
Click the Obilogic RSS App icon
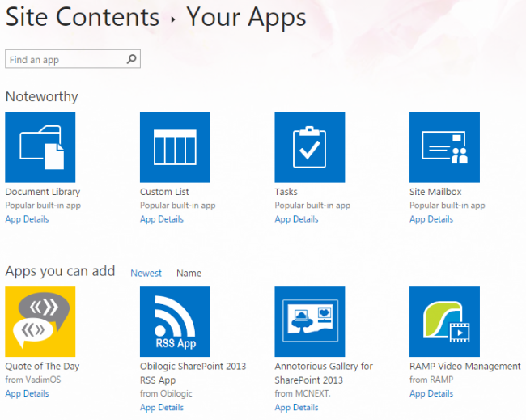(x=175, y=321)
